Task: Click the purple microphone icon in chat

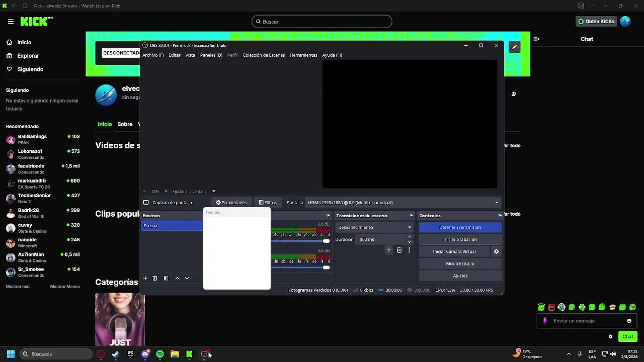Action: point(545,321)
